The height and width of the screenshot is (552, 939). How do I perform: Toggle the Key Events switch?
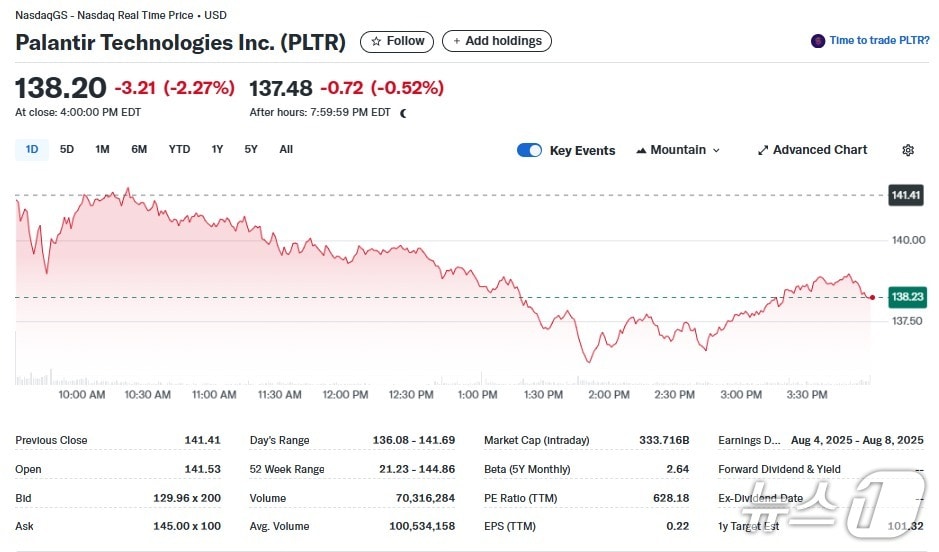[x=529, y=150]
